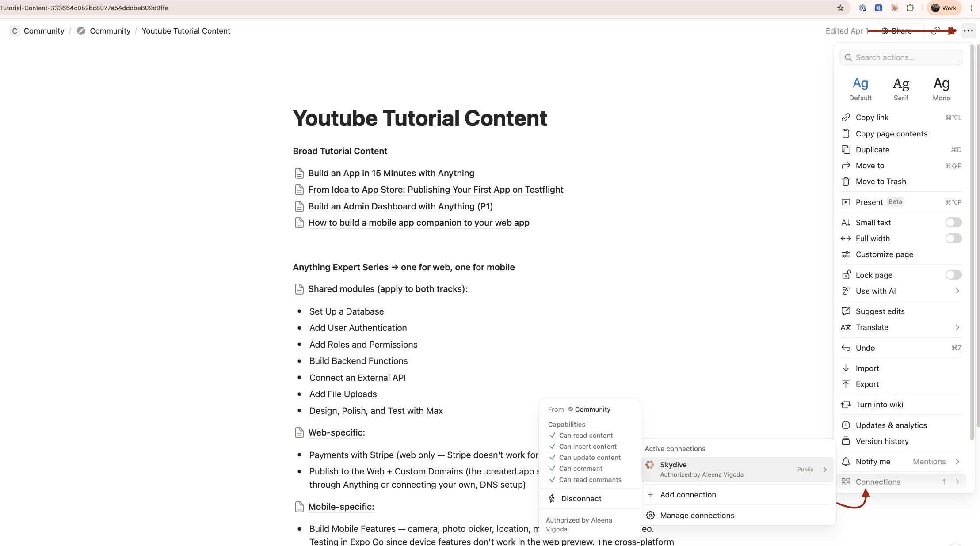The height and width of the screenshot is (546, 980).
Task: Click the Move to Trash bin icon
Action: pos(846,182)
